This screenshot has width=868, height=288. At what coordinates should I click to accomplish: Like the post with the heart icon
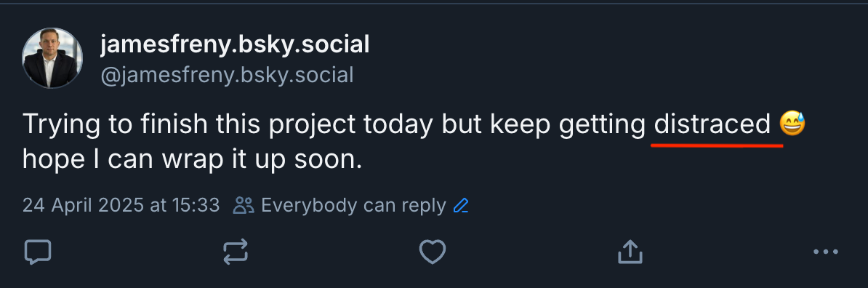click(433, 252)
